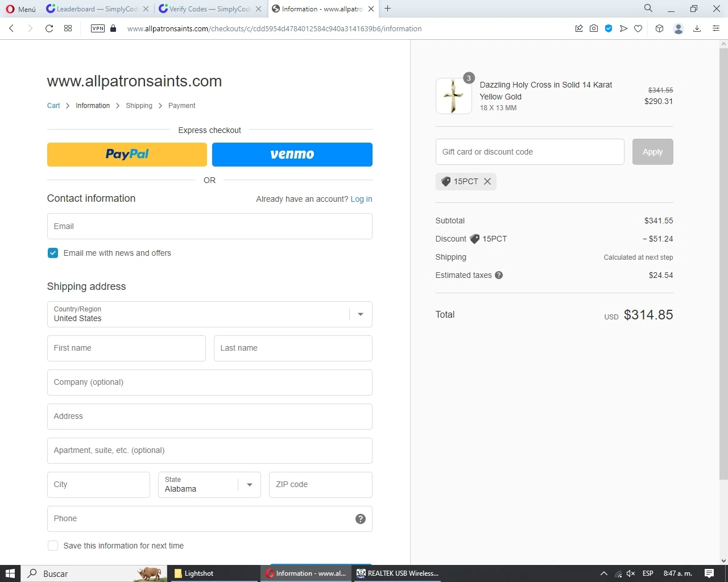
Task: Go forward to next page
Action: [x=30, y=28]
